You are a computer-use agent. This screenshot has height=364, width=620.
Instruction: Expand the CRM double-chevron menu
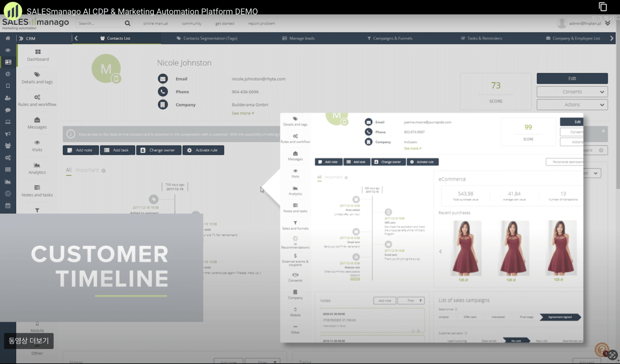[x=21, y=38]
